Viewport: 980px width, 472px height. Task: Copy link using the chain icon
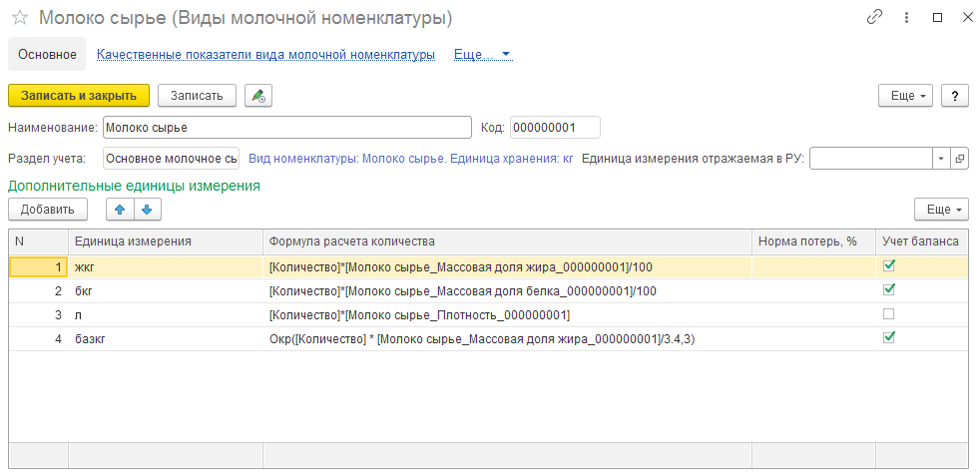pos(875,18)
